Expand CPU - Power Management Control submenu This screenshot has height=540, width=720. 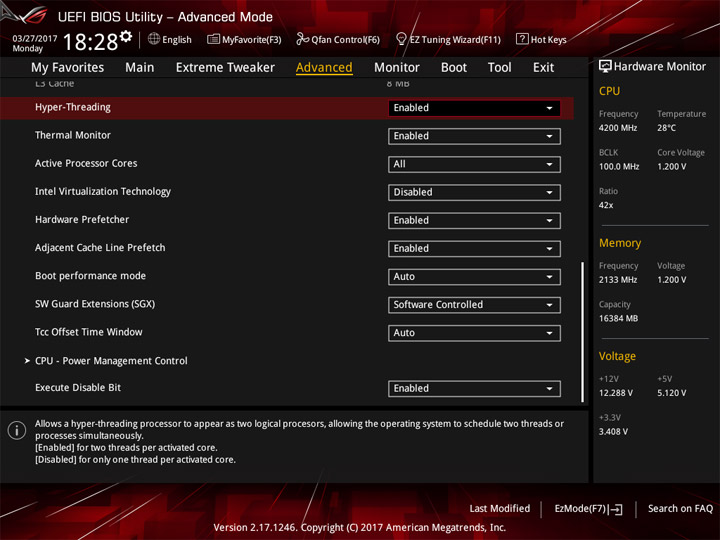(111, 361)
